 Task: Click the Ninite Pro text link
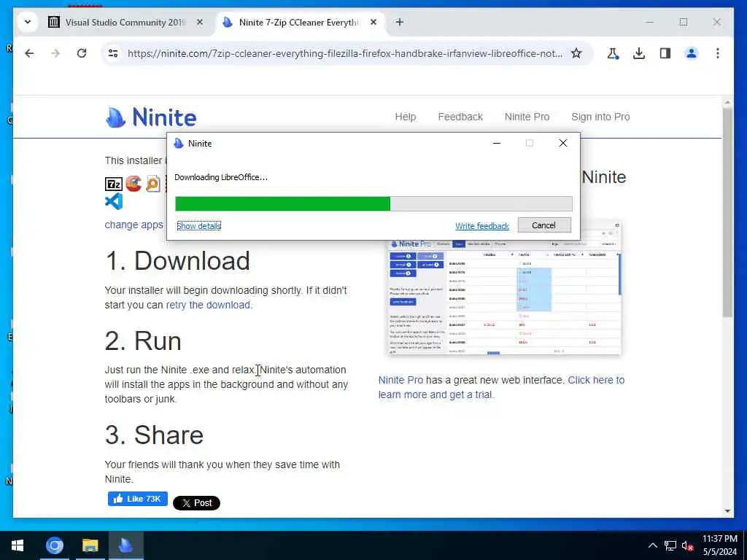pos(400,380)
